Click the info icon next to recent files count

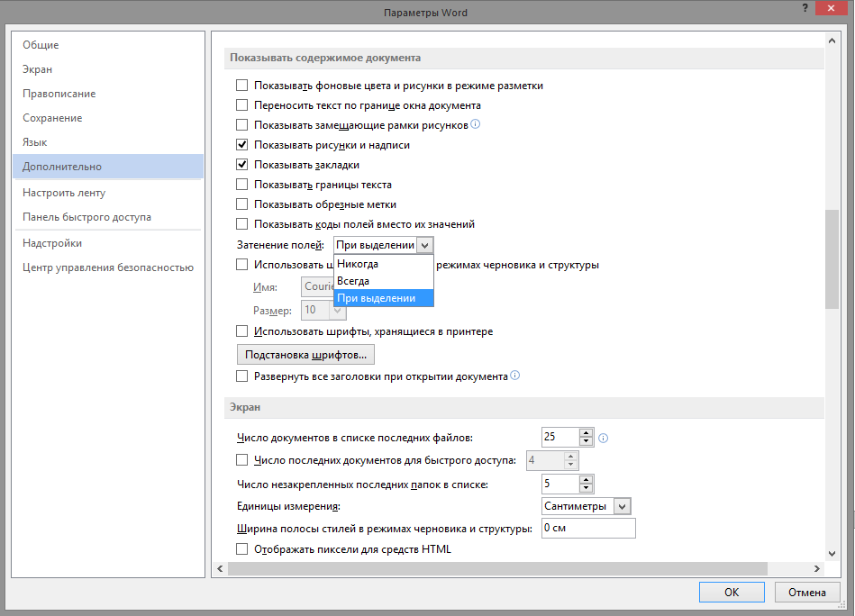point(603,438)
